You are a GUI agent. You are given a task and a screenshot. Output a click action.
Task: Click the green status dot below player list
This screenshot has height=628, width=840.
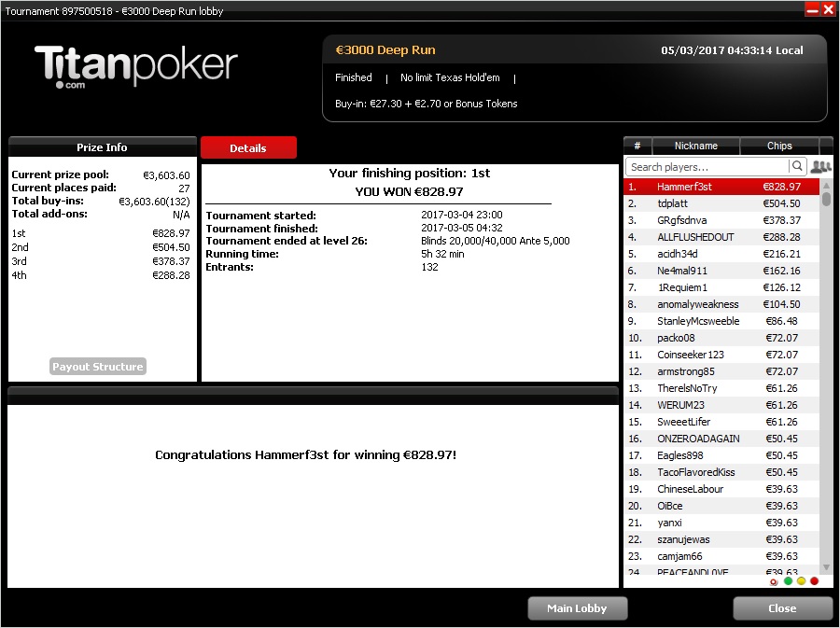[x=788, y=581]
